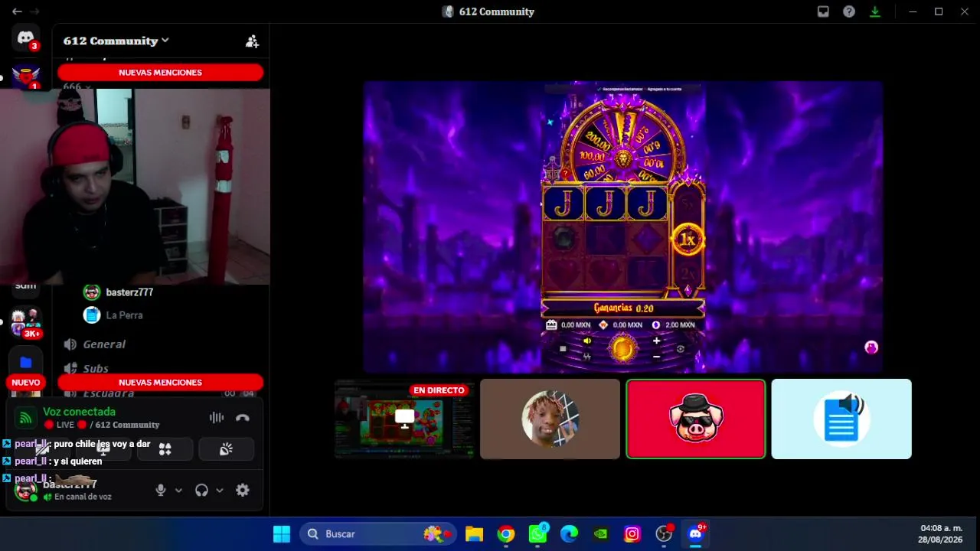
Task: Open OBS Studio from the taskbar
Action: pyautogui.click(x=664, y=534)
